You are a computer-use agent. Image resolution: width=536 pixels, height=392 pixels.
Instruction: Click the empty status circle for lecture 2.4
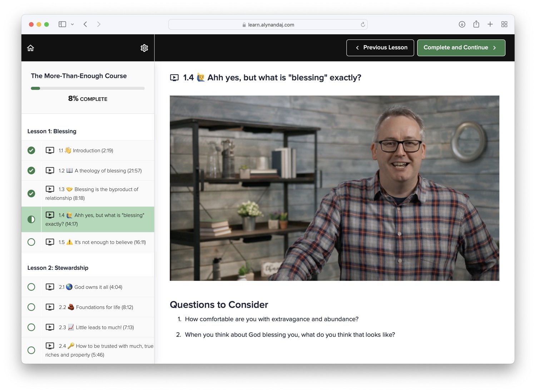[x=31, y=350]
